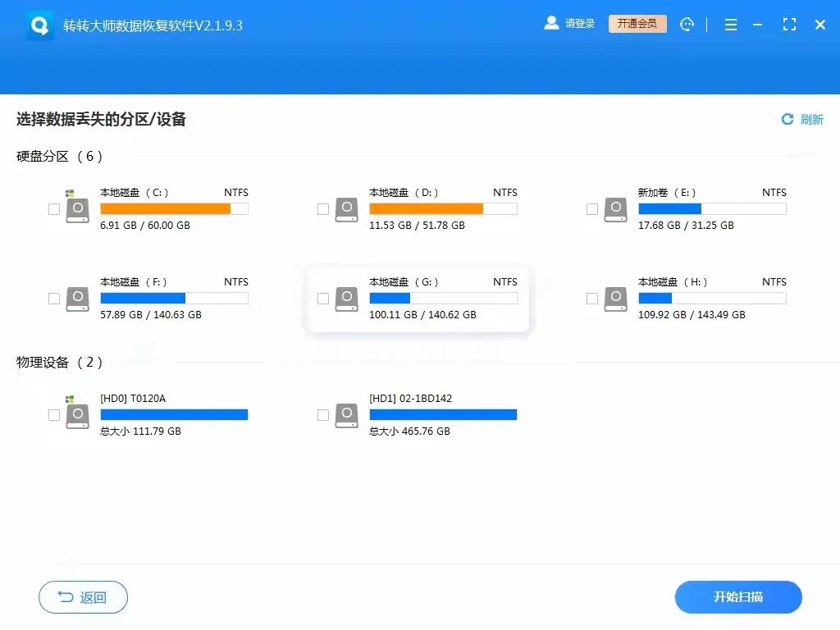Close the recovery software window

pos(819,25)
